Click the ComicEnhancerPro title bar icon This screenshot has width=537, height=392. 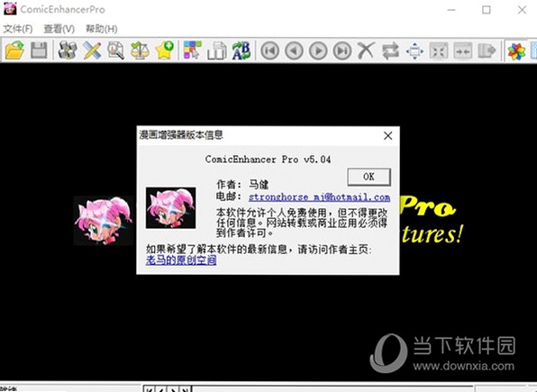pos(10,9)
